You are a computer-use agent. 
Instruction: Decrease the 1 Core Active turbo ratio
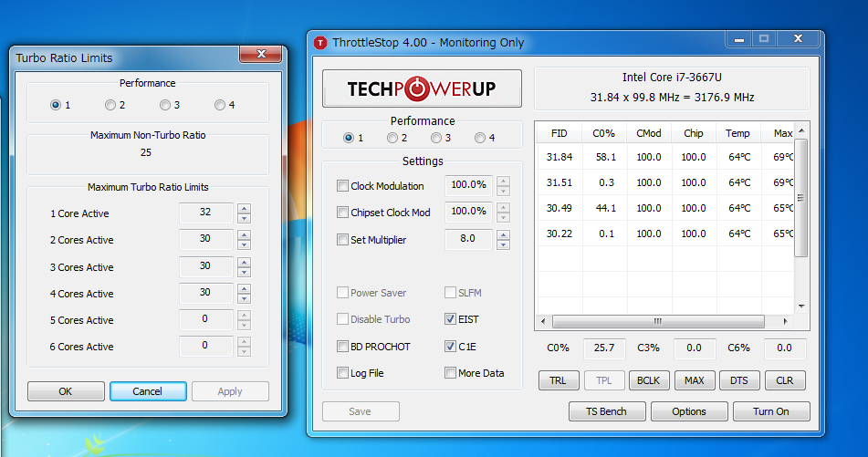click(244, 218)
